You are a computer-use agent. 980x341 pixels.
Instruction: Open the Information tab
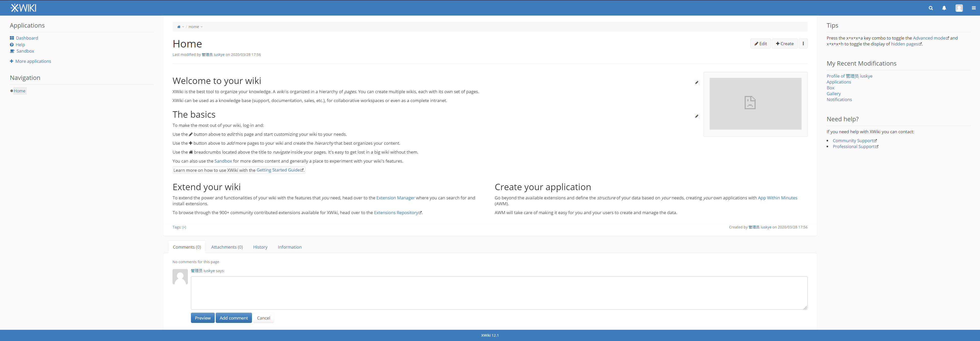click(289, 247)
